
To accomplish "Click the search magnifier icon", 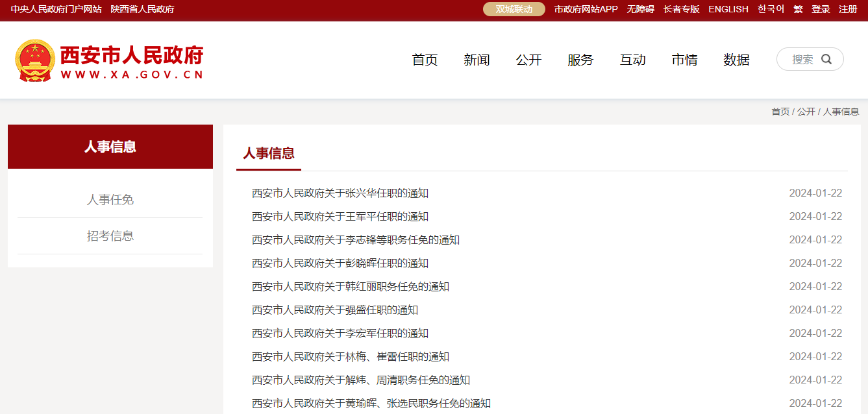I will tap(826, 59).
